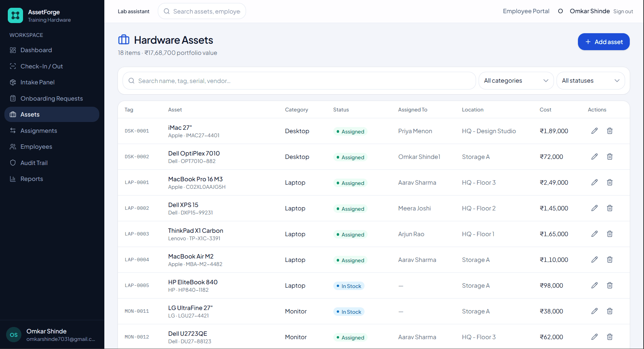Delete the MacBook Air M2 asset
The height and width of the screenshot is (349, 644).
tap(610, 260)
